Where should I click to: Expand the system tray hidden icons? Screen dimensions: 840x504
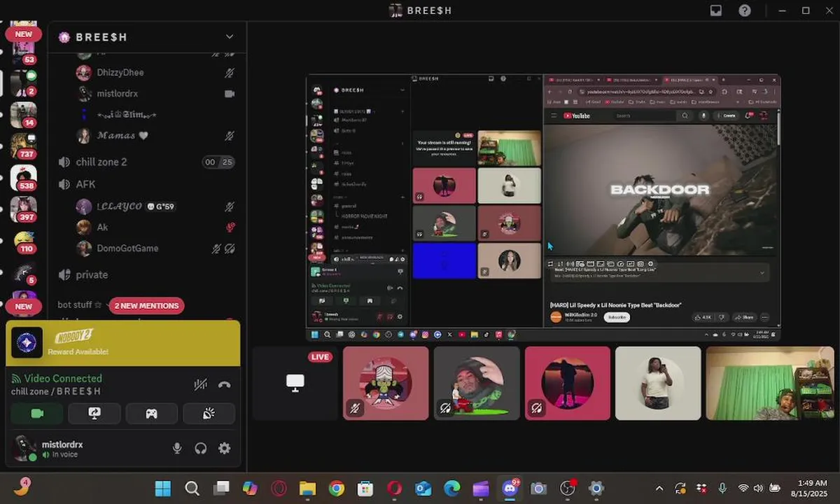pos(659,489)
